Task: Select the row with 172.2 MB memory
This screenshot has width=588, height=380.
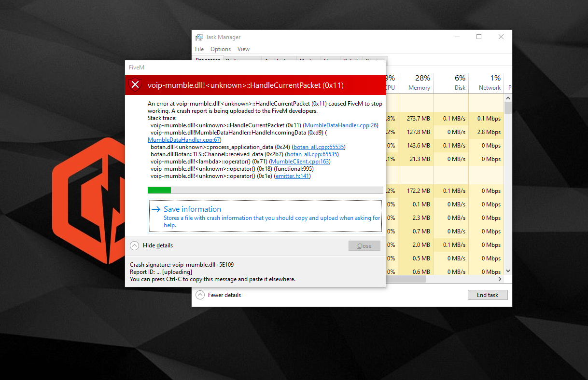Action: point(445,190)
